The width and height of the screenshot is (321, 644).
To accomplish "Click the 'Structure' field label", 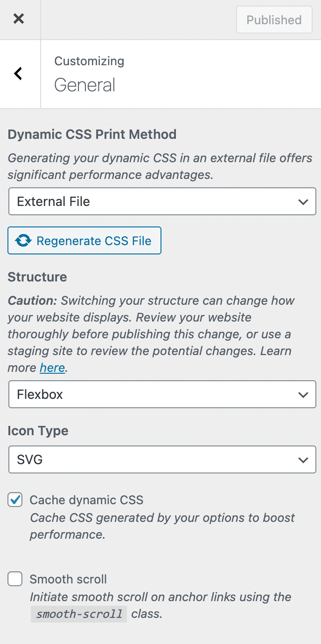I will pyautogui.click(x=37, y=277).
